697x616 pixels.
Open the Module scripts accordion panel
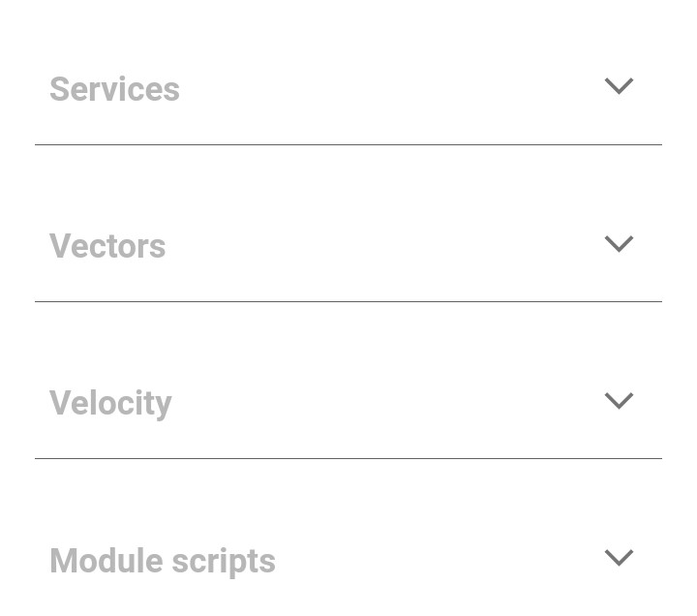[619, 558]
